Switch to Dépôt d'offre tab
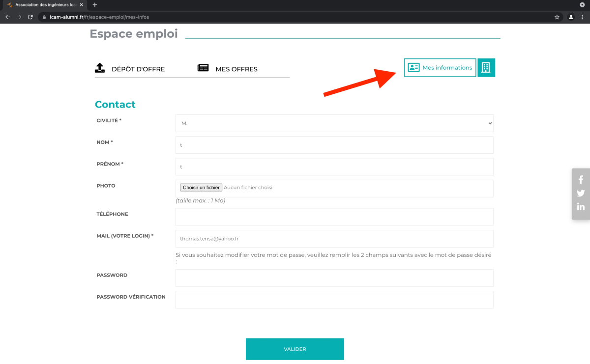590x364 pixels. pos(130,69)
